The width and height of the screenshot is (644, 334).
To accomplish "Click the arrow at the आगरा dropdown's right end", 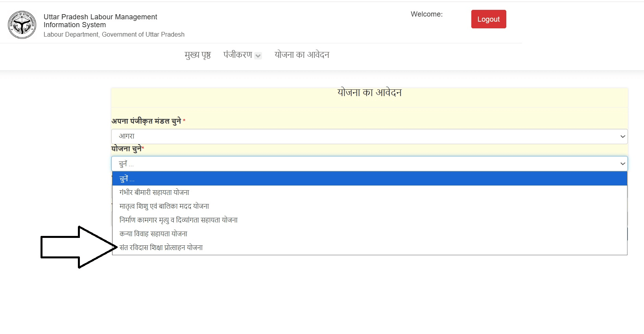I will pyautogui.click(x=622, y=137).
